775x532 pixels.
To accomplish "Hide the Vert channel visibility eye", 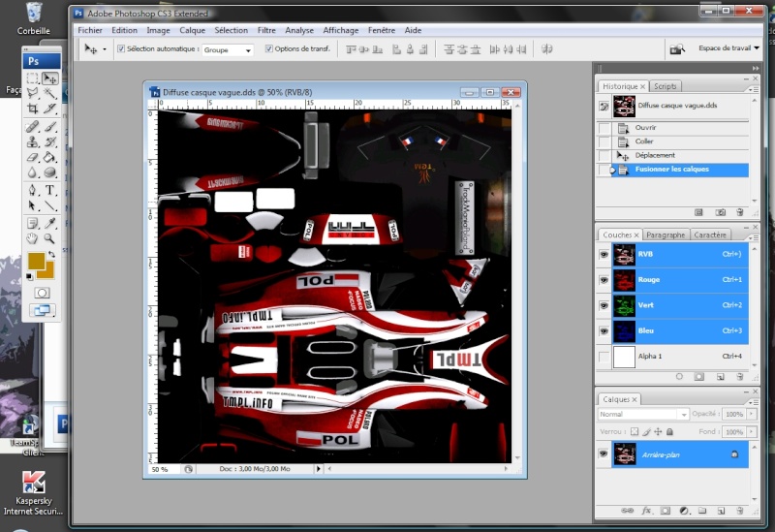I will pyautogui.click(x=604, y=305).
